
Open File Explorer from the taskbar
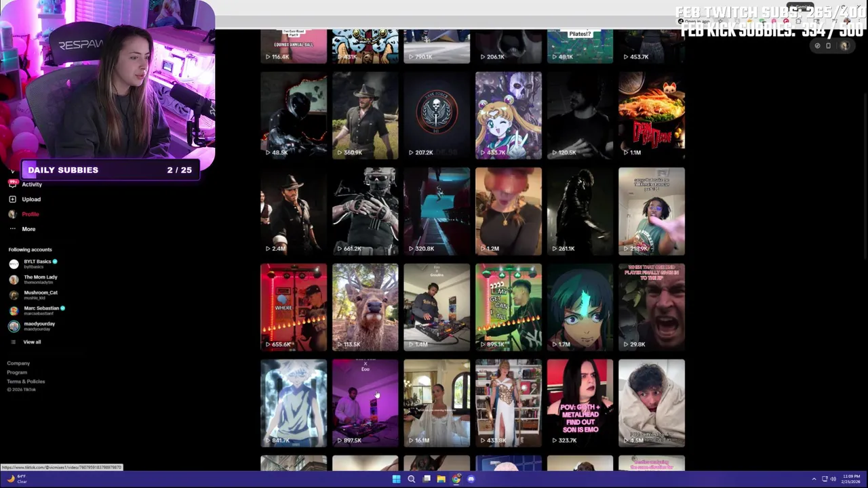441,479
